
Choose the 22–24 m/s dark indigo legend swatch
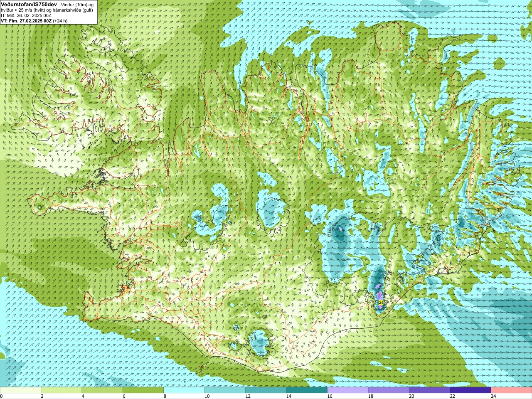[470, 390]
